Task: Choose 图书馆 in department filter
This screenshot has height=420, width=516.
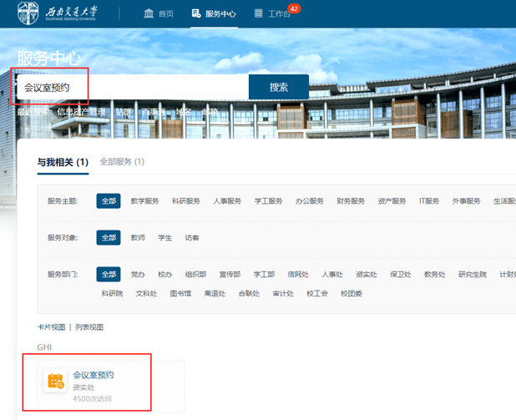Action: pos(180,293)
